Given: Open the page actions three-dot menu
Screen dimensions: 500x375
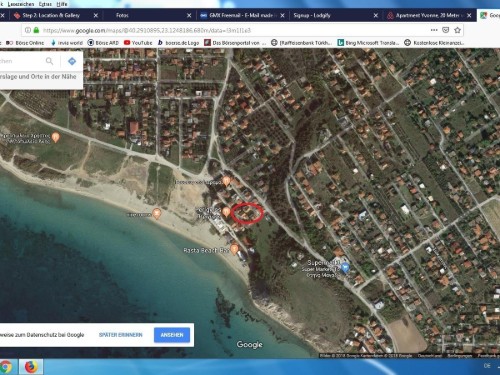Looking at the screenshot, I should pos(434,30).
